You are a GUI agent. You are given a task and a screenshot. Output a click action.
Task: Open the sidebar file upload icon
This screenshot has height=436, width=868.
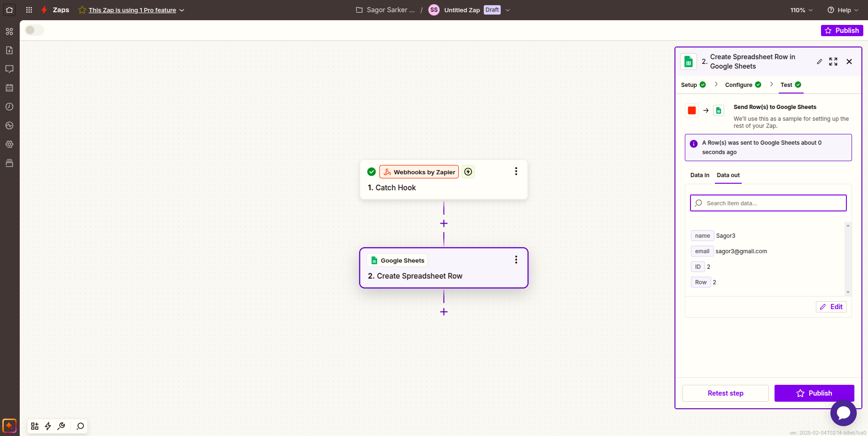coord(9,50)
